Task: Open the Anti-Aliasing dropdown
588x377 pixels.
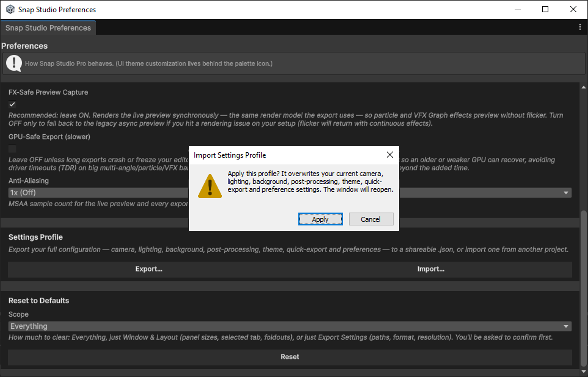Action: coord(290,193)
